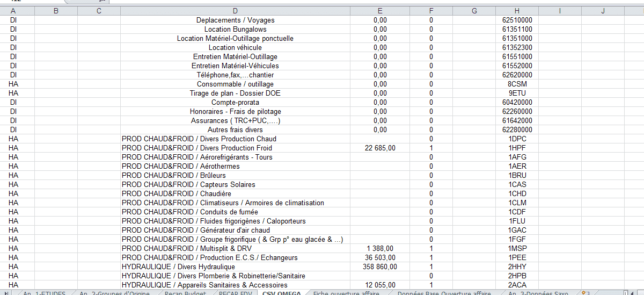Select column F header
Screen dimensions: 644x295
click(x=431, y=11)
